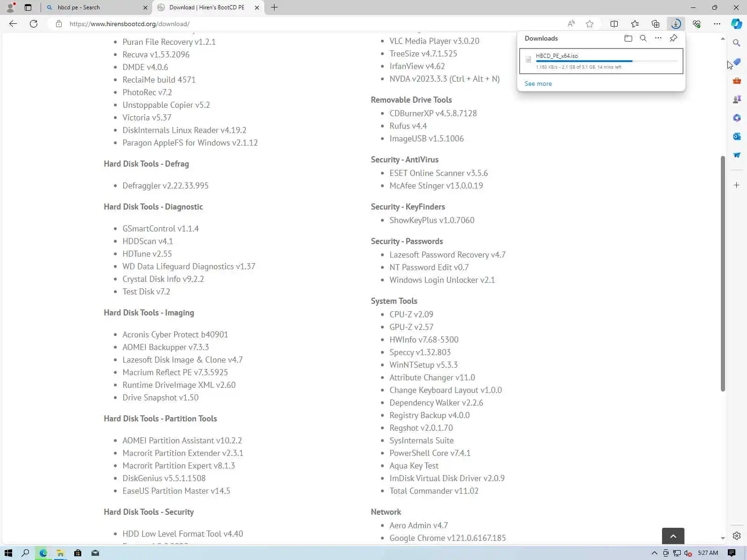Screen dimensions: 747x560
Task: Toggle the Downloads toolbar button
Action: tap(676, 24)
